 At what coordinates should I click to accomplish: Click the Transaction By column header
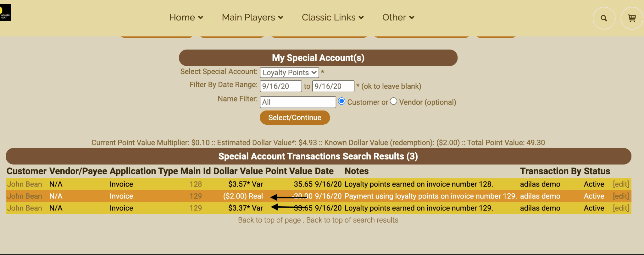click(551, 171)
